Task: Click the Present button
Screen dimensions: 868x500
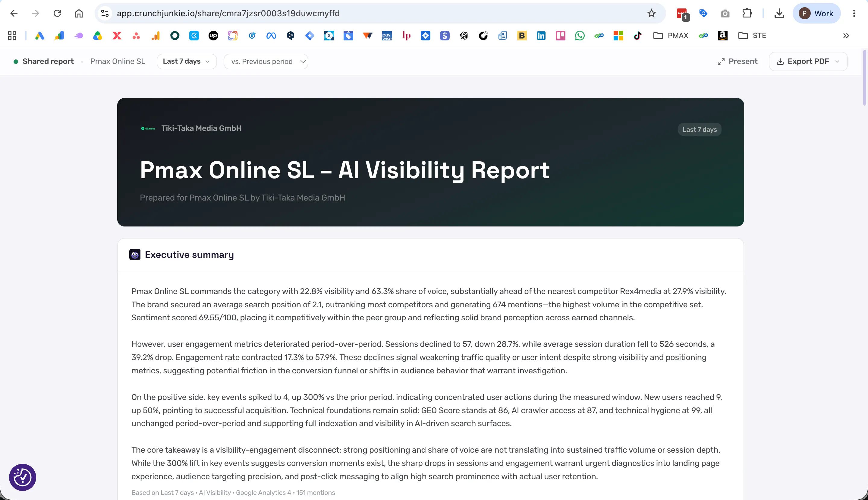Action: click(x=737, y=62)
